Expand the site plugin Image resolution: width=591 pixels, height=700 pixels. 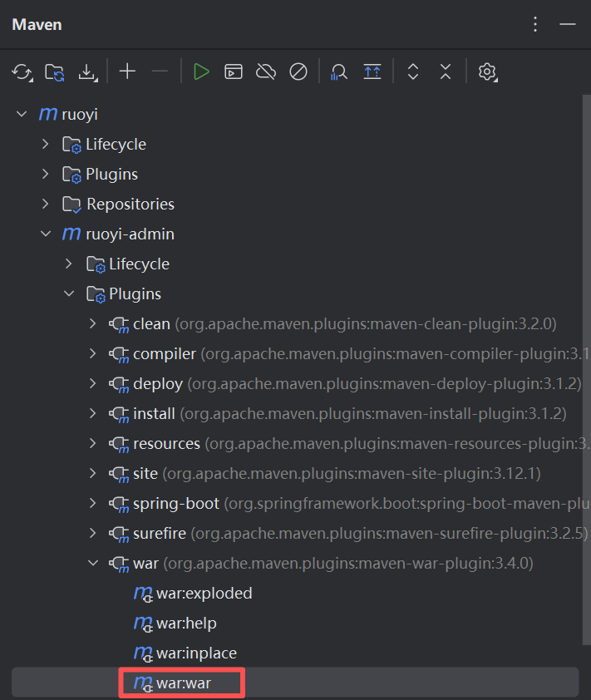pos(92,473)
